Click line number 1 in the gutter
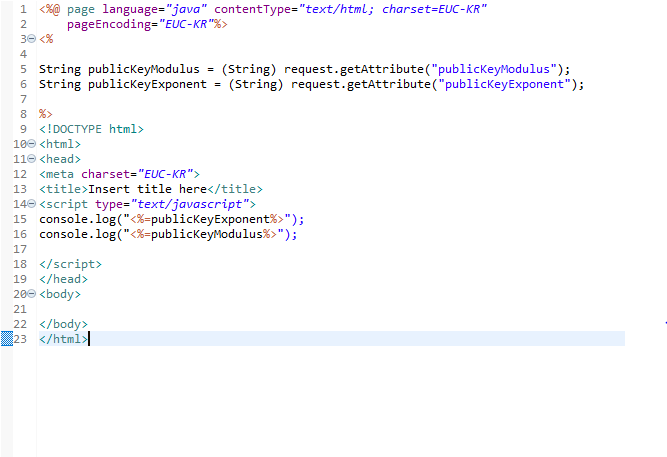 (23, 9)
